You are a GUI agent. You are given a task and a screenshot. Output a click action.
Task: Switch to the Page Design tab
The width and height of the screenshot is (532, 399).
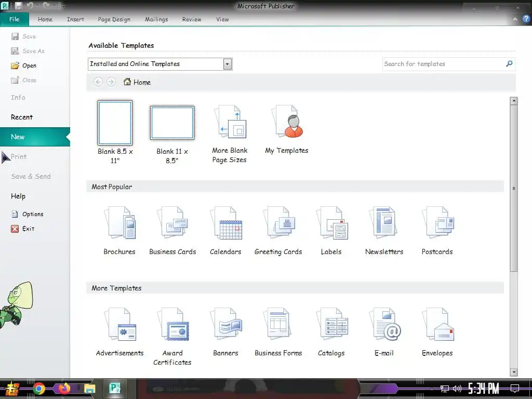tap(114, 19)
